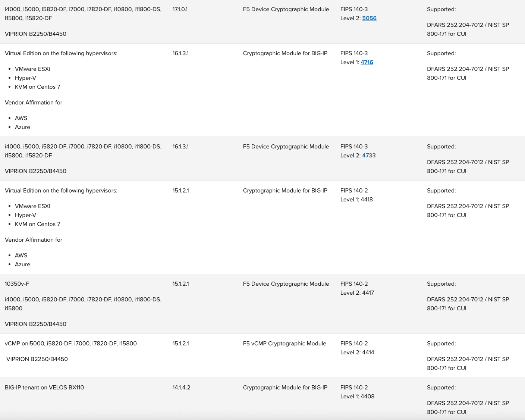Click the 10350v-F platform name
Image resolution: width=525 pixels, height=420 pixels.
17,284
